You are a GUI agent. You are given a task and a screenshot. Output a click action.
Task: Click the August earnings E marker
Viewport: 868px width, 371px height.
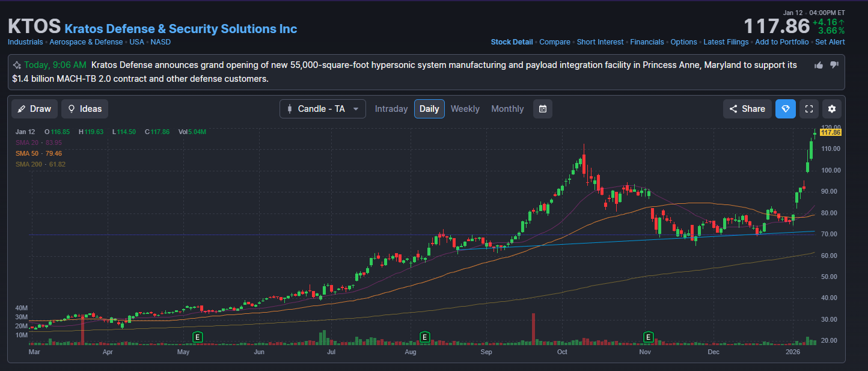[424, 336]
